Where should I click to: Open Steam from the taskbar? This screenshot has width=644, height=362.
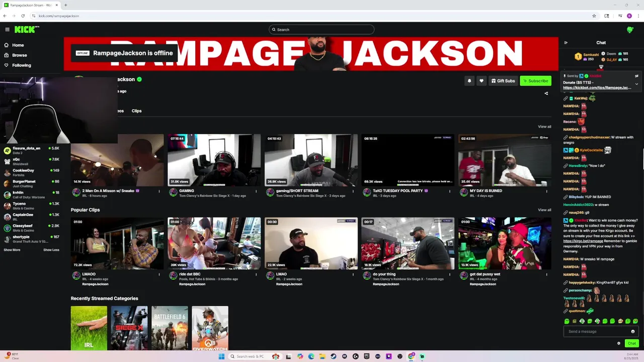(x=334, y=356)
